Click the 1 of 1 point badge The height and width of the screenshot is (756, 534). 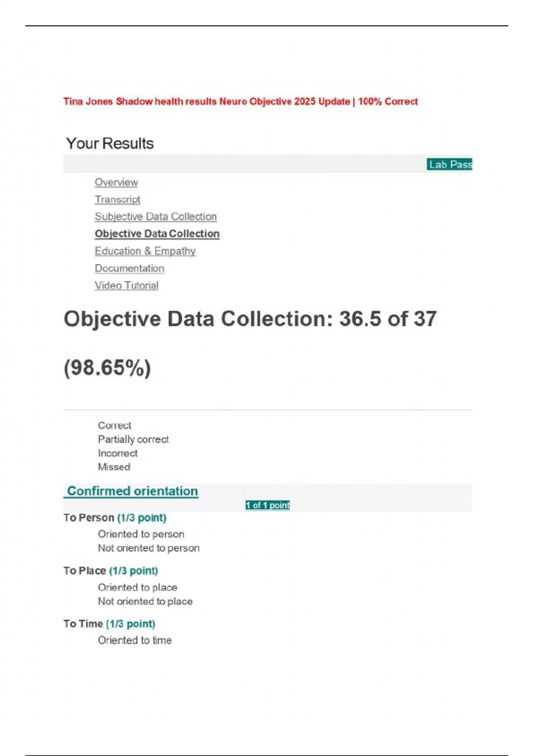tap(267, 505)
